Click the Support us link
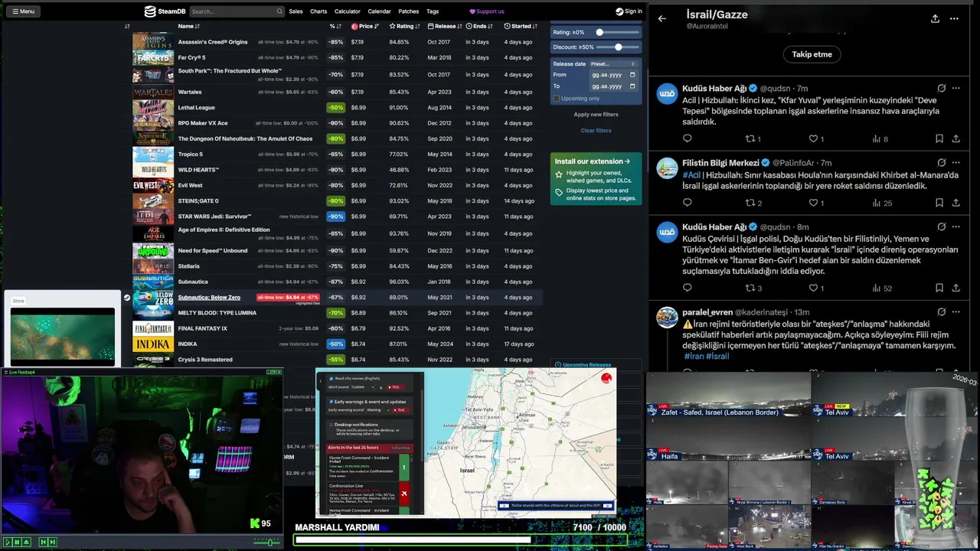 point(487,11)
